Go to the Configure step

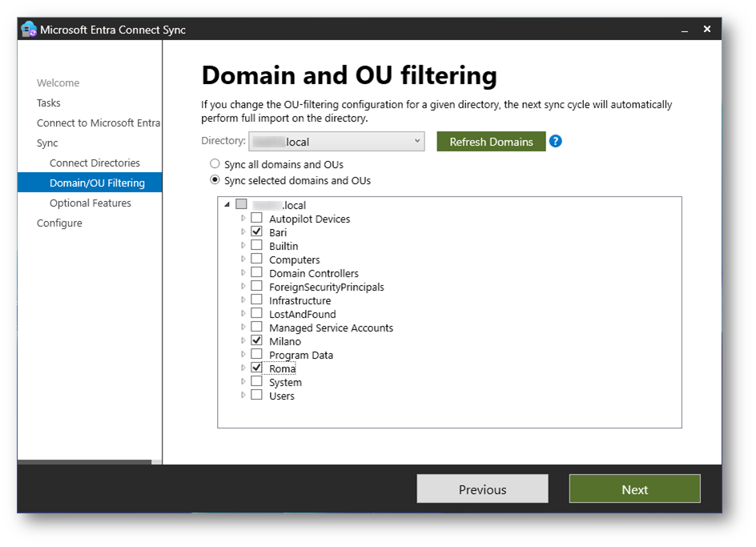click(x=59, y=223)
